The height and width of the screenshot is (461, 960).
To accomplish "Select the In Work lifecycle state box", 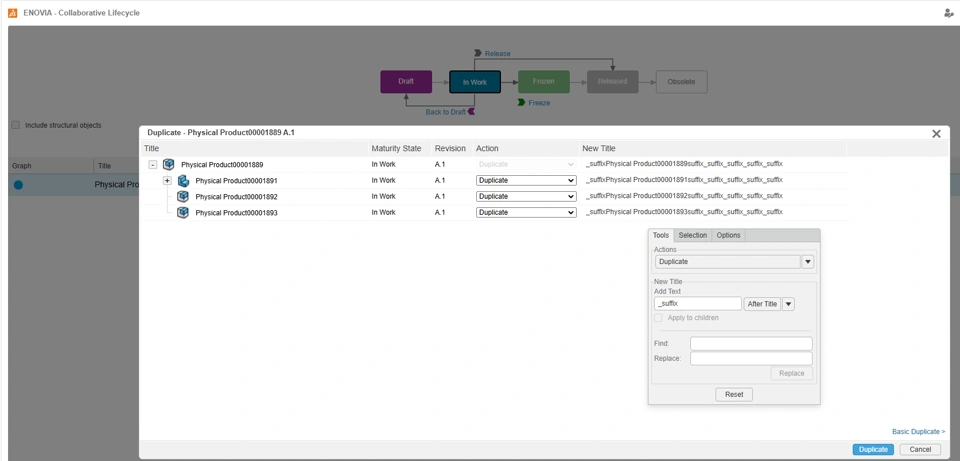I will (475, 81).
